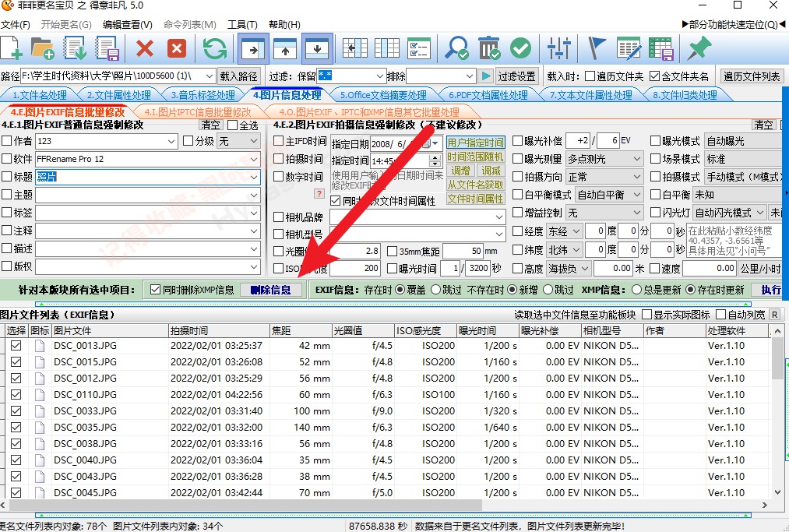Open the sliders settings icon
This screenshot has width=789, height=532.
(x=559, y=49)
